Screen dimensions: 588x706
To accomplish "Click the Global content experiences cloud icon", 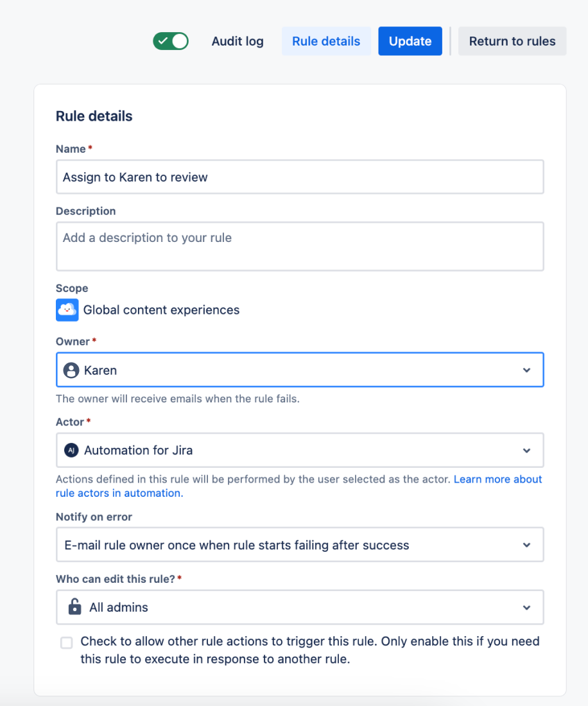I will pos(67,310).
